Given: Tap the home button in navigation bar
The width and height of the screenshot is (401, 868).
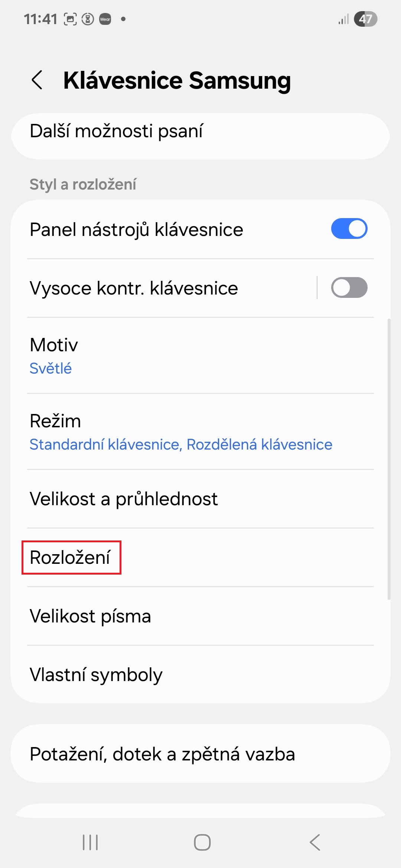Looking at the screenshot, I should (202, 842).
